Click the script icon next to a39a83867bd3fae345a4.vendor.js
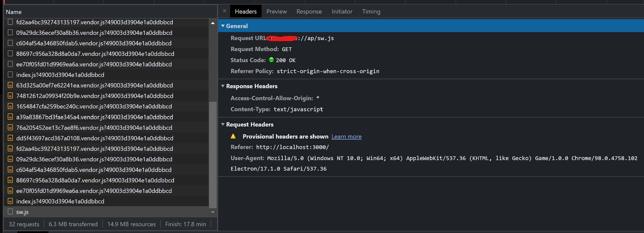 click(10, 117)
